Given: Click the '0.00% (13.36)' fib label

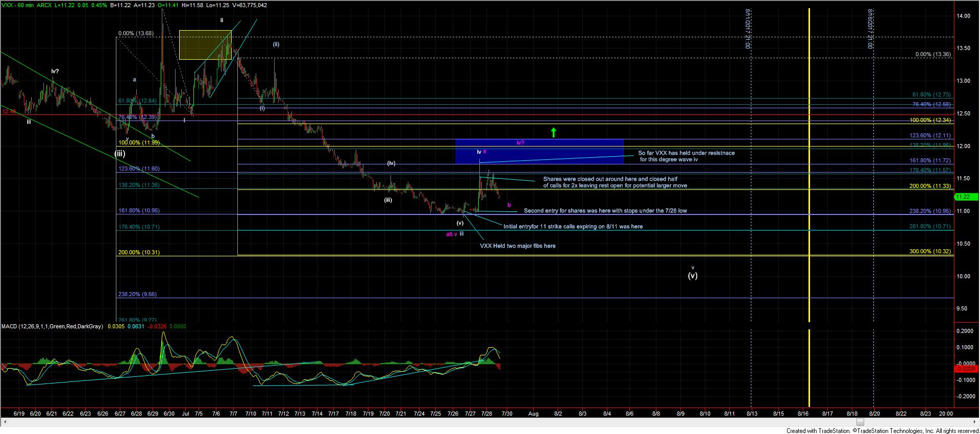Looking at the screenshot, I should pyautogui.click(x=933, y=54).
